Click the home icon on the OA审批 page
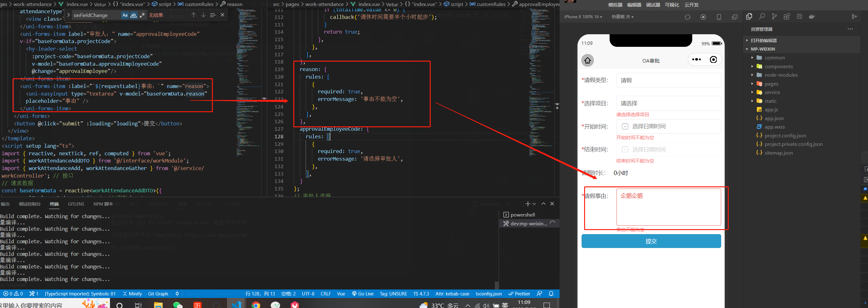 click(x=588, y=61)
